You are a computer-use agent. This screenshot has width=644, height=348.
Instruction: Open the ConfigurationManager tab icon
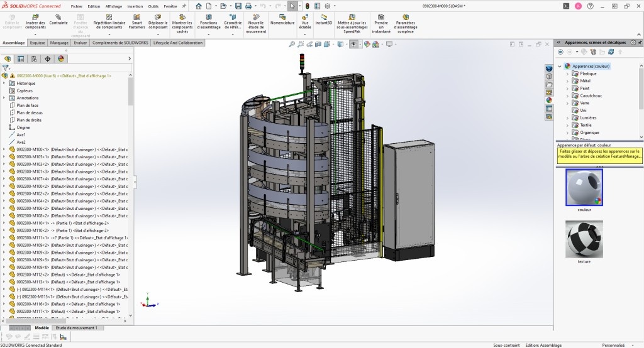pyautogui.click(x=34, y=58)
